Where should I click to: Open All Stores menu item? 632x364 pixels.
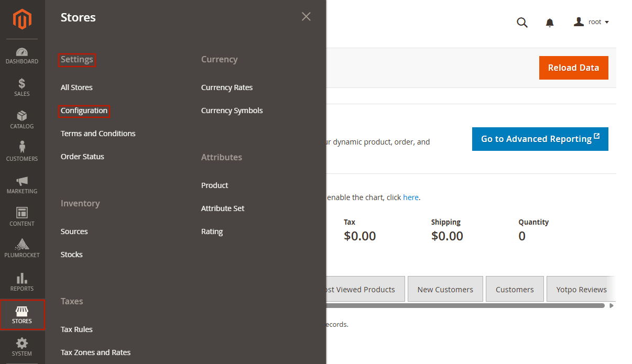77,87
